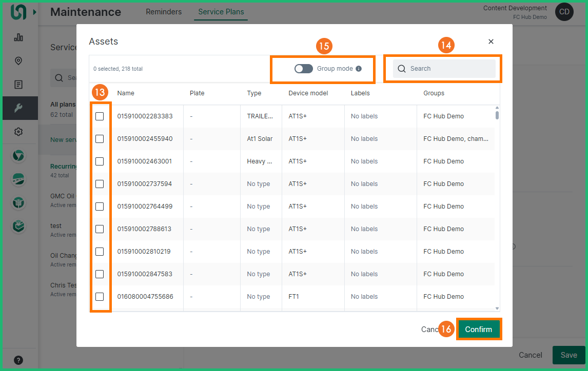Enable the Group mode toggle
This screenshot has width=588, height=371.
(304, 69)
